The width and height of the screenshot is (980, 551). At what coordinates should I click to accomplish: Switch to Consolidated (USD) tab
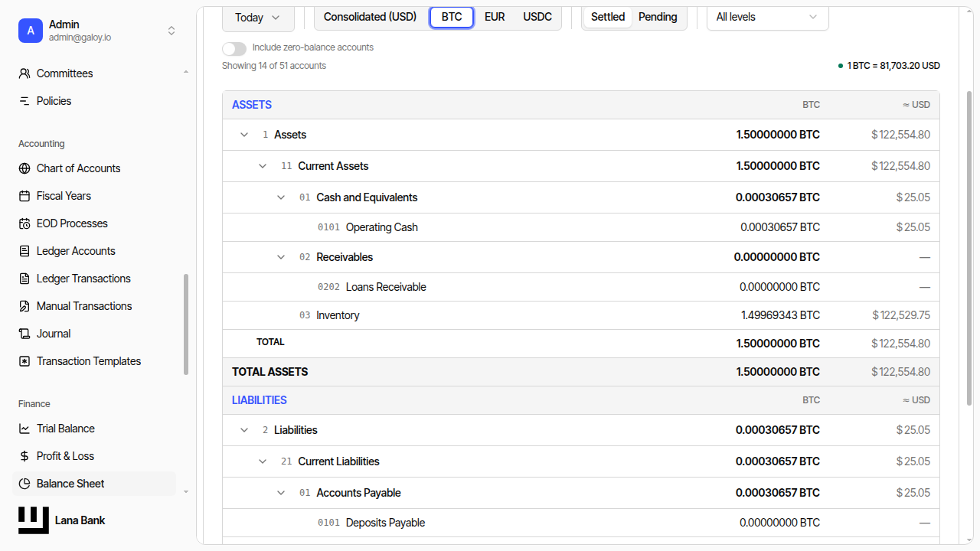[x=371, y=17]
